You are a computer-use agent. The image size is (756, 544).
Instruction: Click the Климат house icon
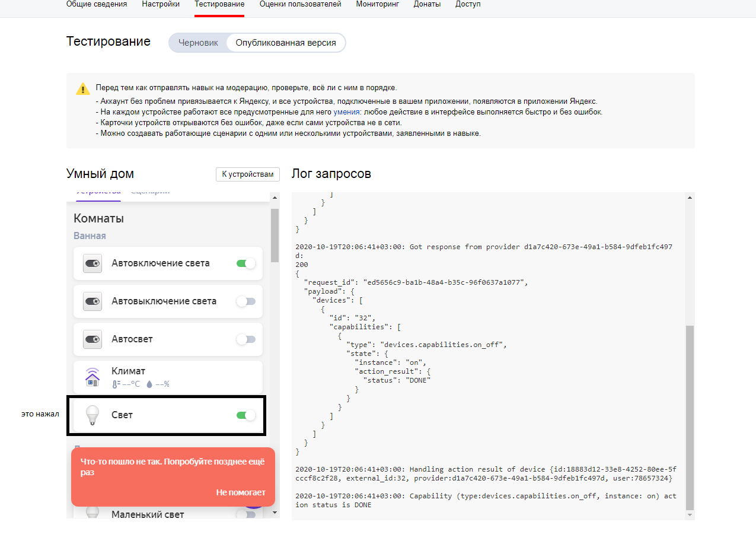92,377
